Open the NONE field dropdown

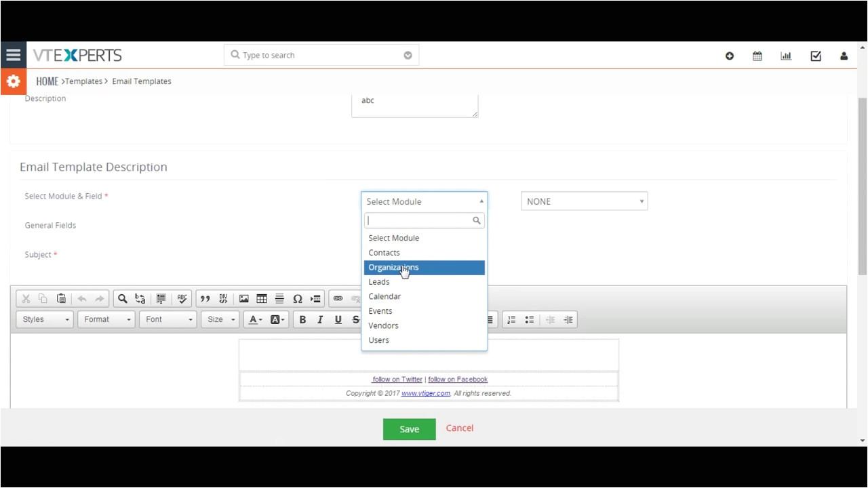[585, 201]
